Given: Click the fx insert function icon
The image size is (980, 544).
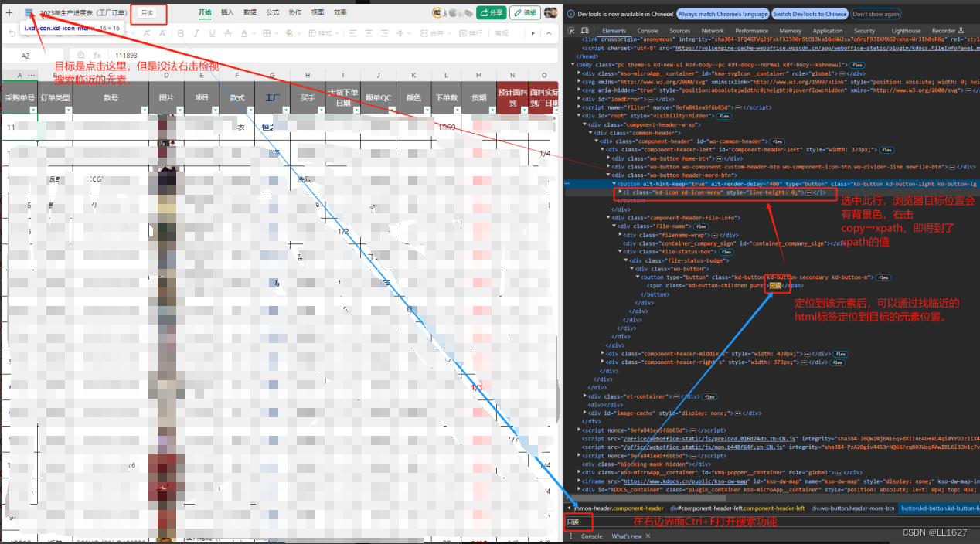Looking at the screenshot, I should (x=97, y=56).
